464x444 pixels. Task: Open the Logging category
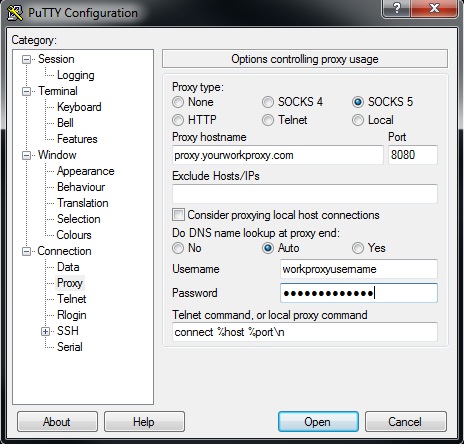click(x=76, y=75)
